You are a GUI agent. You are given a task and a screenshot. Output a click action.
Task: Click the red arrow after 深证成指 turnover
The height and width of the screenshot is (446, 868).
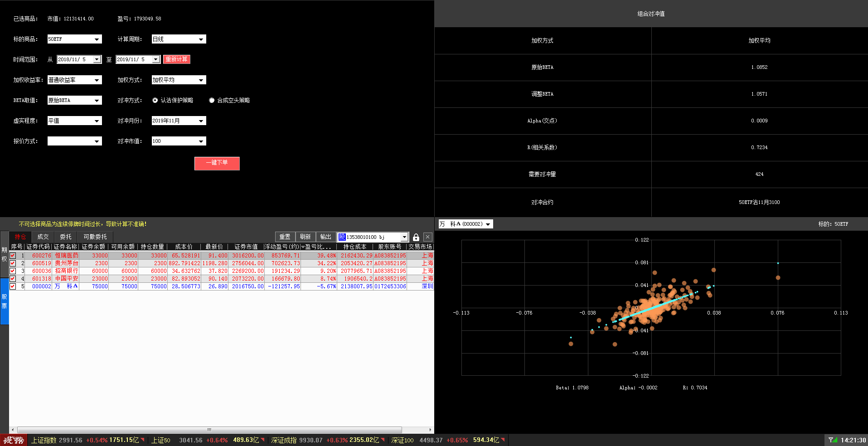pyautogui.click(x=383, y=440)
